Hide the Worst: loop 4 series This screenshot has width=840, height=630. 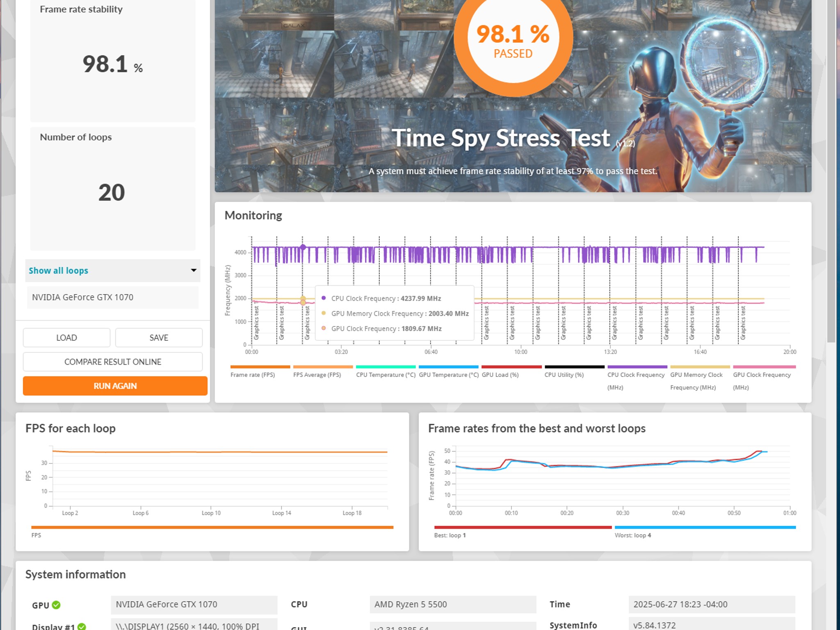pos(705,532)
